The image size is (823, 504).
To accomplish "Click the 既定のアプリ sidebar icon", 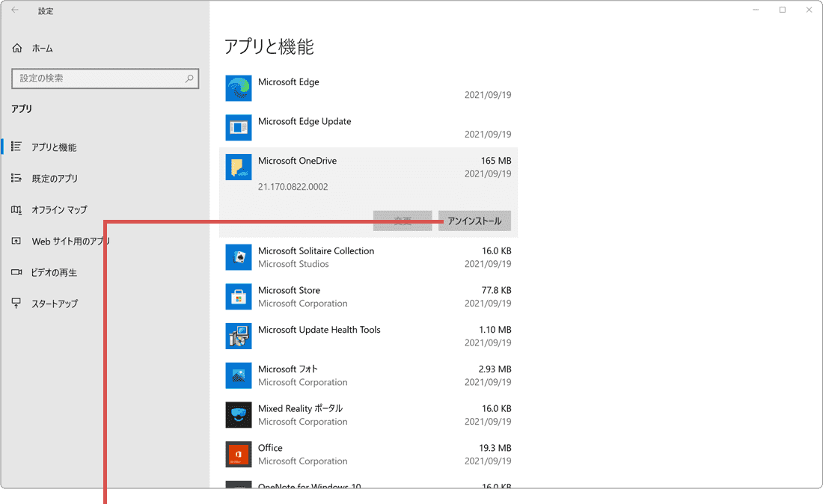I will (16, 178).
